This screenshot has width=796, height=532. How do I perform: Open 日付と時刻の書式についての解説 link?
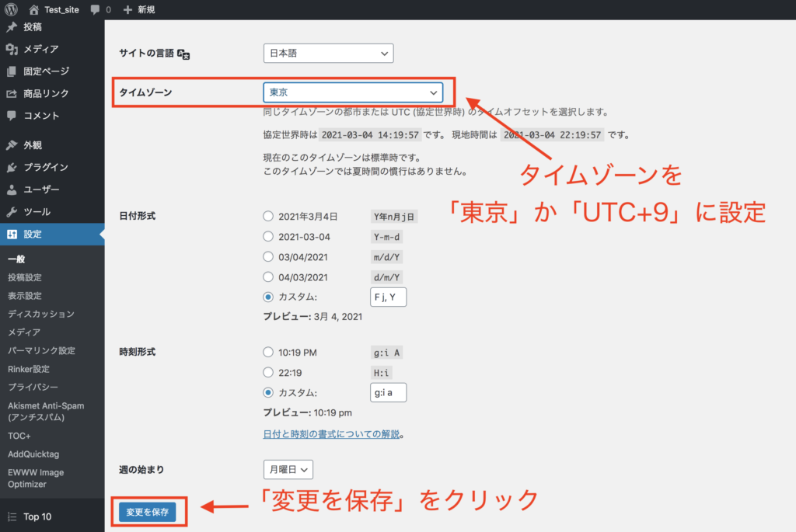331,434
